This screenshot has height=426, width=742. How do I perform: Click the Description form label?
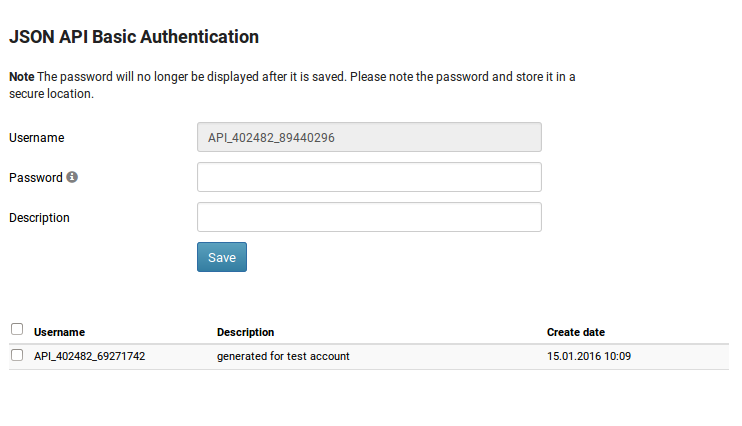[39, 217]
